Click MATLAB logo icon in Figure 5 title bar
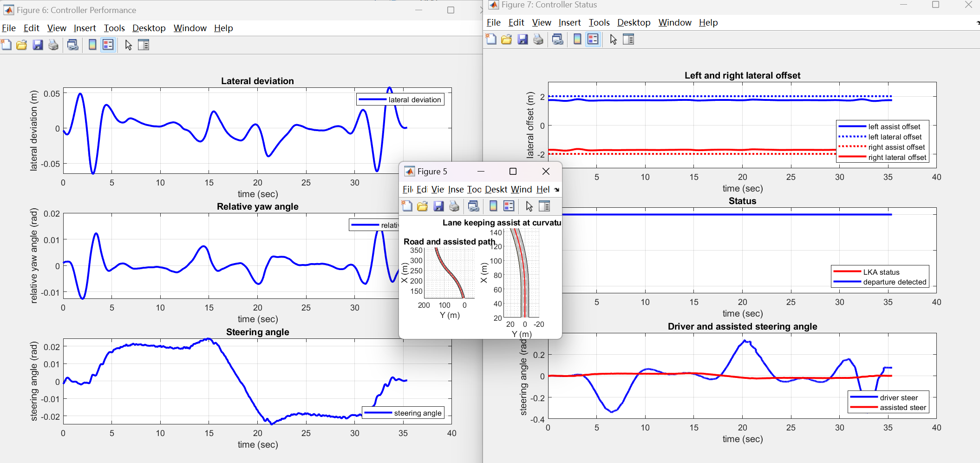Viewport: 980px width, 463px height. point(410,172)
